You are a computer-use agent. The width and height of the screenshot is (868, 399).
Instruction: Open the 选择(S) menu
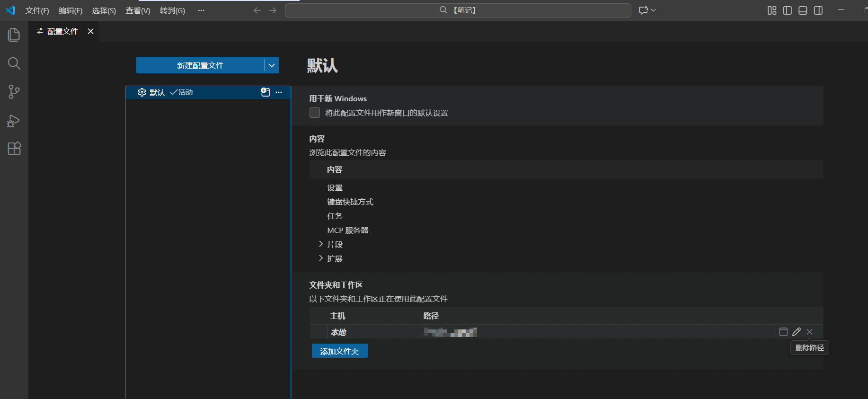point(104,10)
